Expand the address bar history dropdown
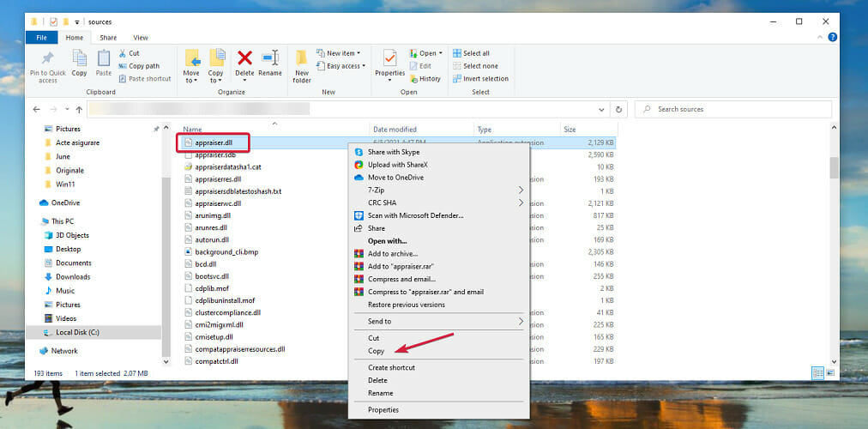This screenshot has height=429, width=868. (602, 110)
